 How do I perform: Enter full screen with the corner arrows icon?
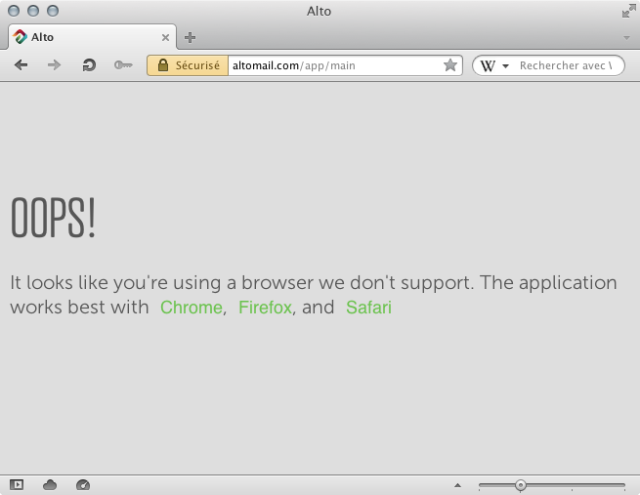point(629,11)
